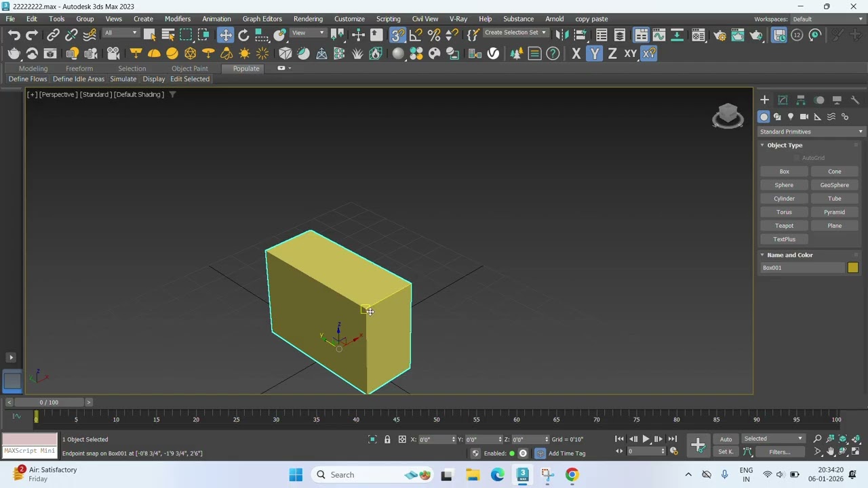Image resolution: width=868 pixels, height=488 pixels.
Task: Click the yellow object color swatch
Action: point(853,268)
